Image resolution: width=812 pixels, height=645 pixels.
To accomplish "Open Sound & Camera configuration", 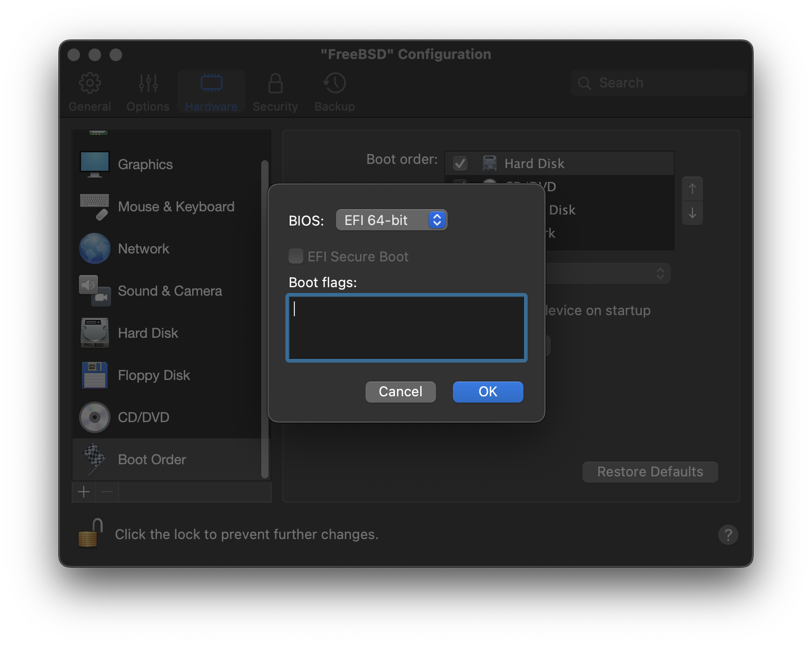I will (169, 290).
